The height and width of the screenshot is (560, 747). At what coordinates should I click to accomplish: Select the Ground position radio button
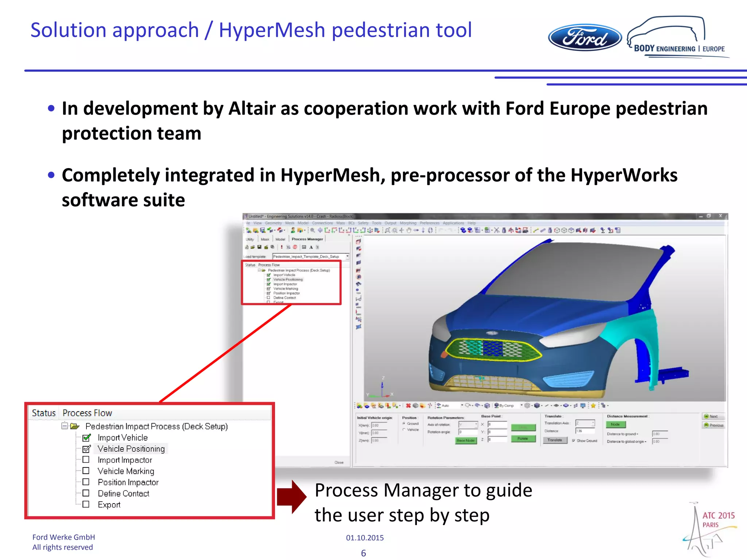coord(404,423)
